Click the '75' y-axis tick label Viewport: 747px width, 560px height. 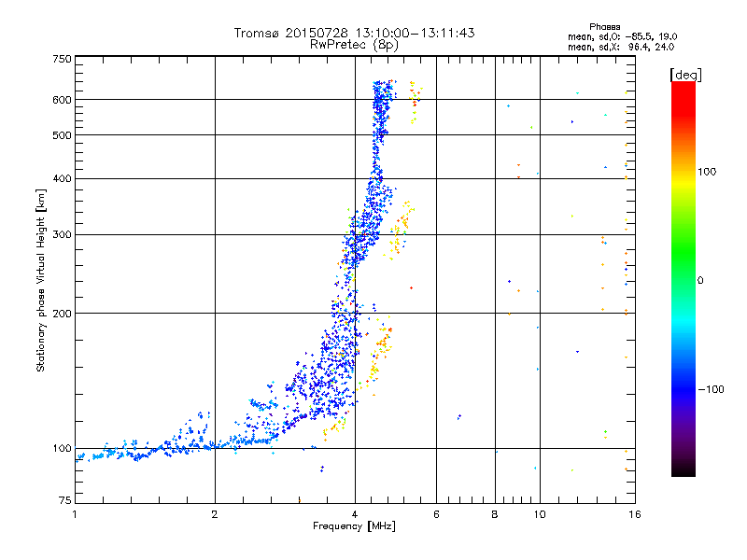pos(65,500)
